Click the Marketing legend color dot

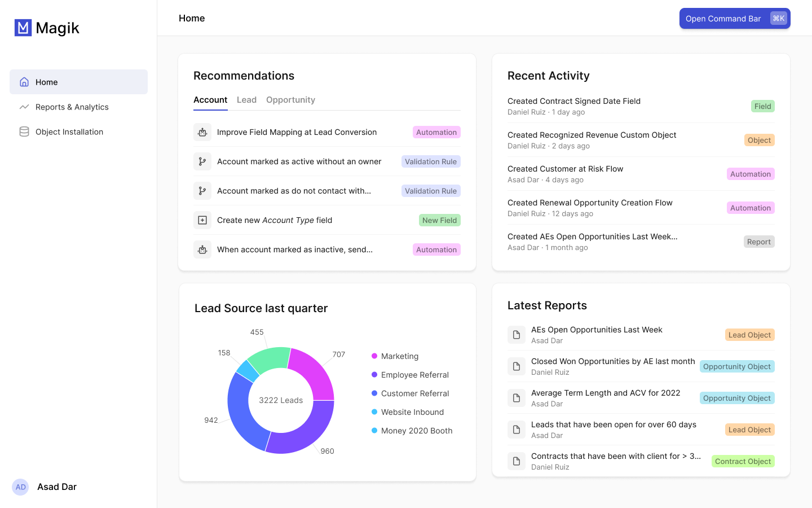[374, 356]
